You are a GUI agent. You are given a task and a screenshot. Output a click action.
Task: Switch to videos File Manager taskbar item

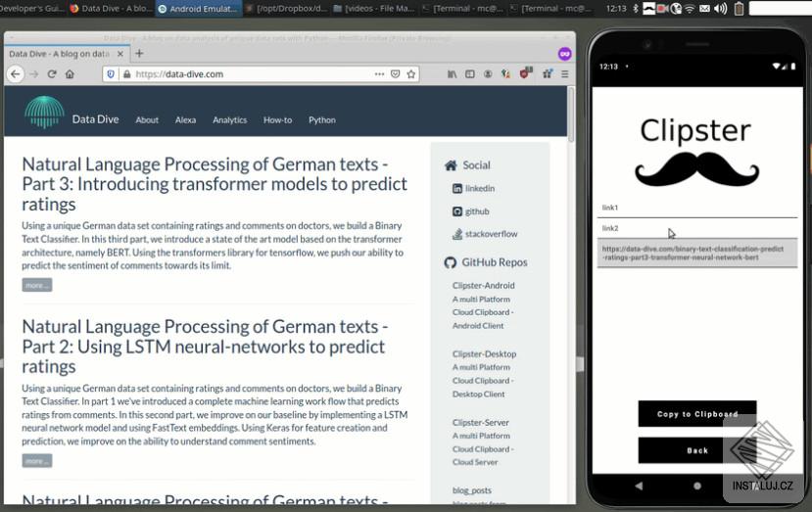pyautogui.click(x=374, y=8)
